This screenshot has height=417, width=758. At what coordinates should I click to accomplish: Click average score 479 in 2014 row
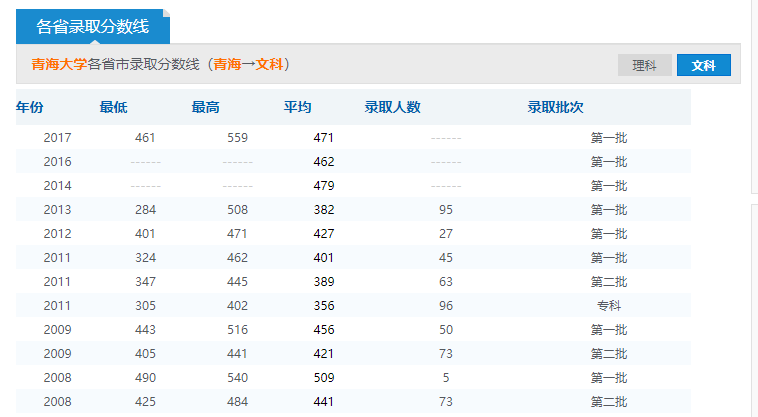point(323,186)
